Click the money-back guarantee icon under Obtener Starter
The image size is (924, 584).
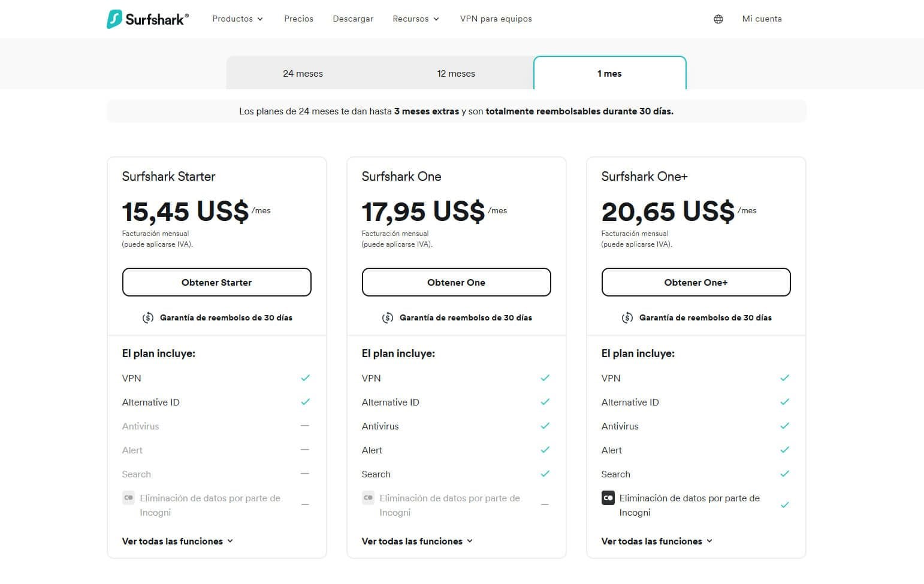point(147,317)
